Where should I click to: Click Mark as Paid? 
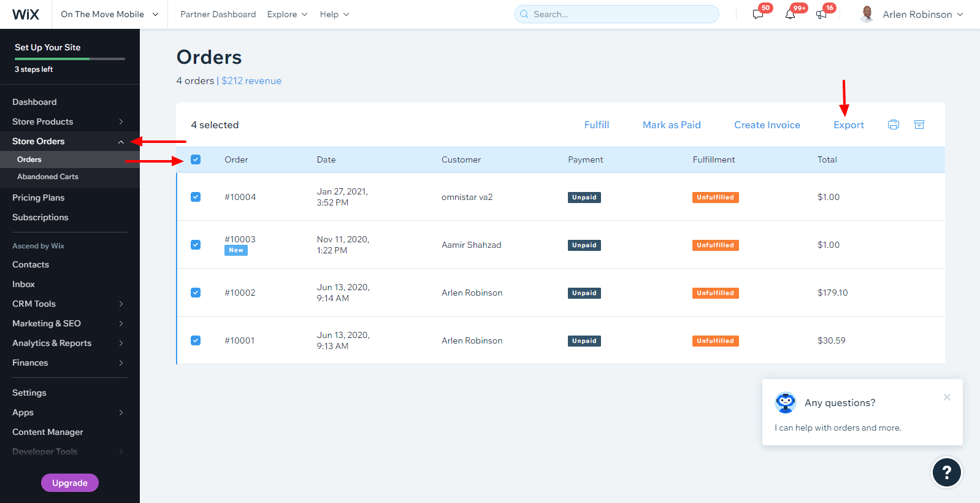(672, 125)
